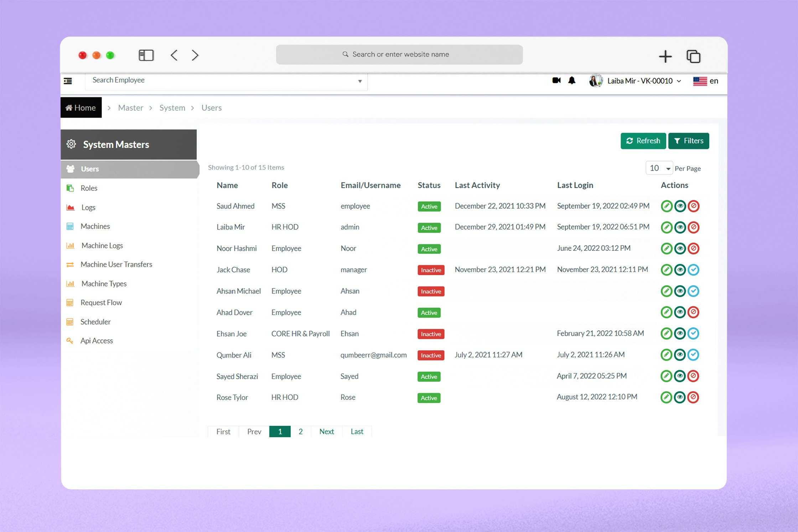
Task: Click the eye icon for Ahad Dover
Action: coord(680,312)
